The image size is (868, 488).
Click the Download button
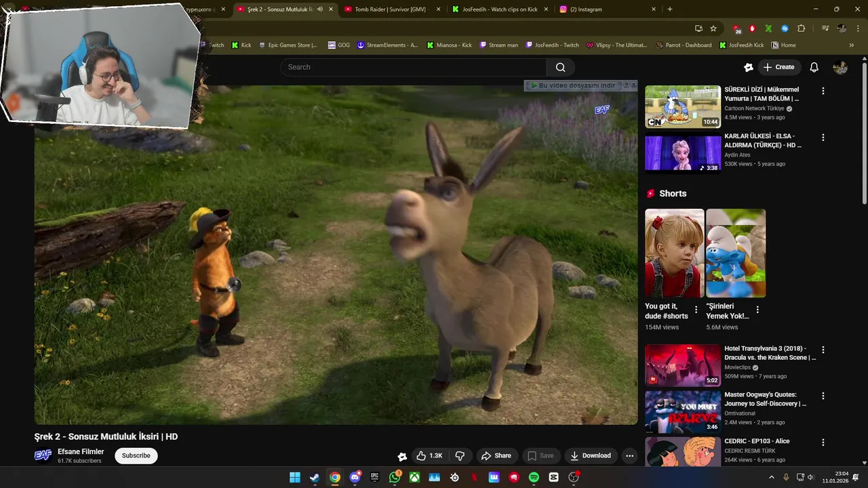(x=591, y=455)
